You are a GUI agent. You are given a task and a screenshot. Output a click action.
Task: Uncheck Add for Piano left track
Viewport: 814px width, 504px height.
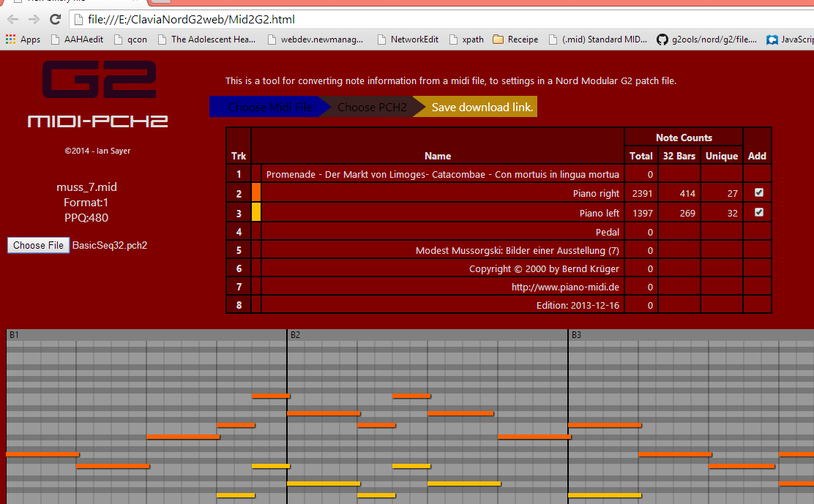click(x=759, y=212)
